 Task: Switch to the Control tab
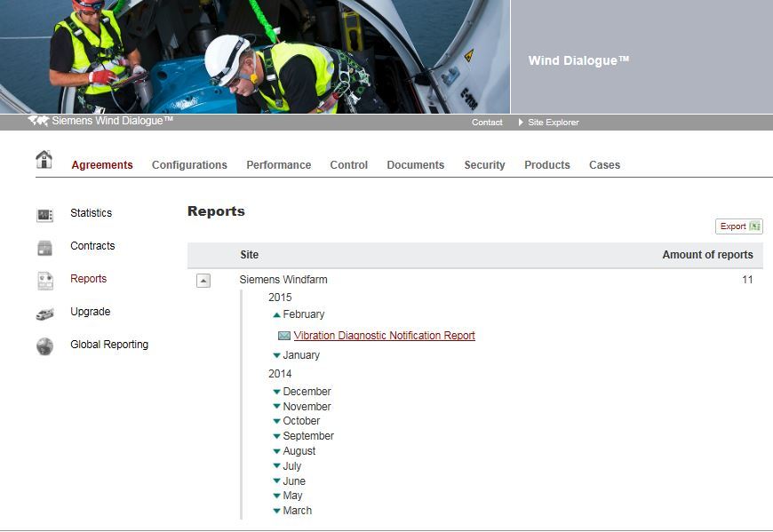coord(349,165)
